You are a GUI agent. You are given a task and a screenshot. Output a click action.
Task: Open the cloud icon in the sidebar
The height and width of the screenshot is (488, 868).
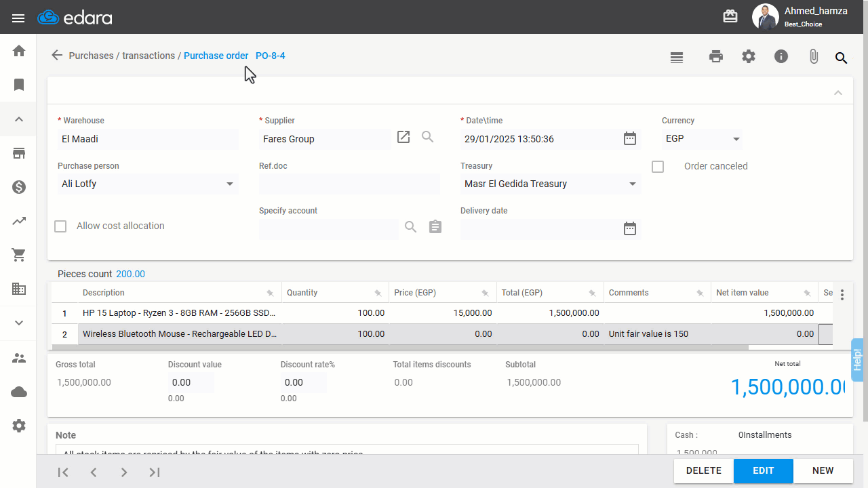(19, 392)
